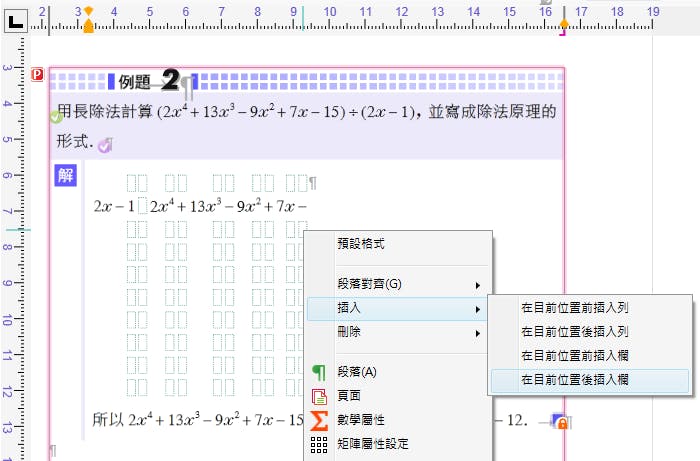Select 在目前位置前插入欄
Viewport: 700px width, 461px height.
(x=588, y=355)
